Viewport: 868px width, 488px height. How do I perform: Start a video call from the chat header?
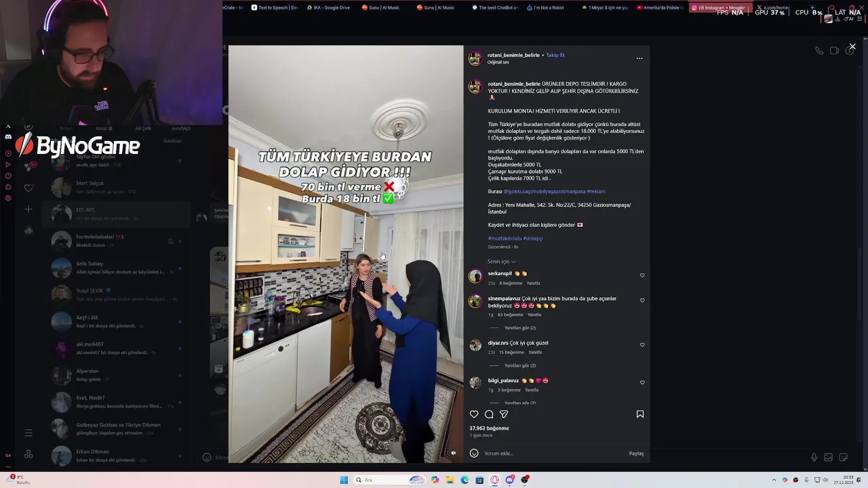(834, 50)
